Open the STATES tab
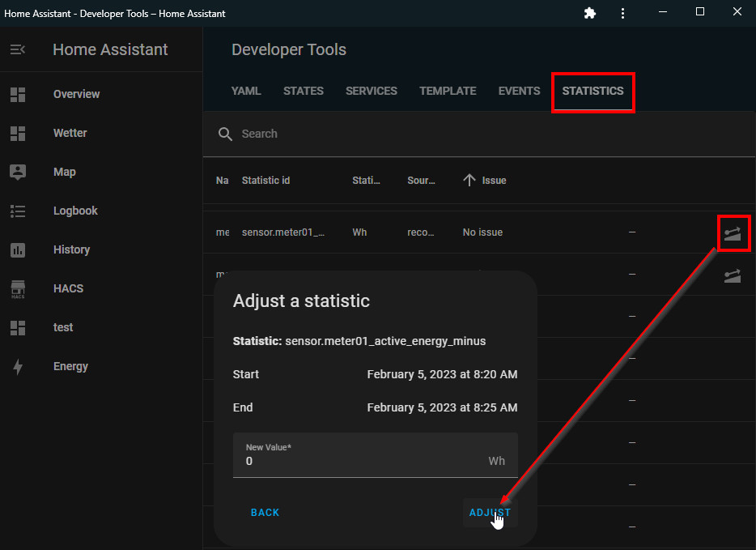This screenshot has height=550, width=756. (x=304, y=91)
